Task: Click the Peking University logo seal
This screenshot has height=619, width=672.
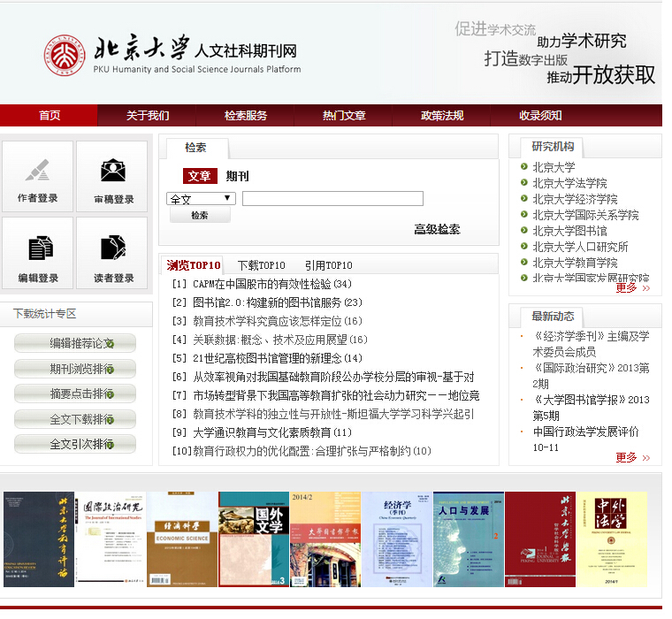Action: pyautogui.click(x=65, y=56)
